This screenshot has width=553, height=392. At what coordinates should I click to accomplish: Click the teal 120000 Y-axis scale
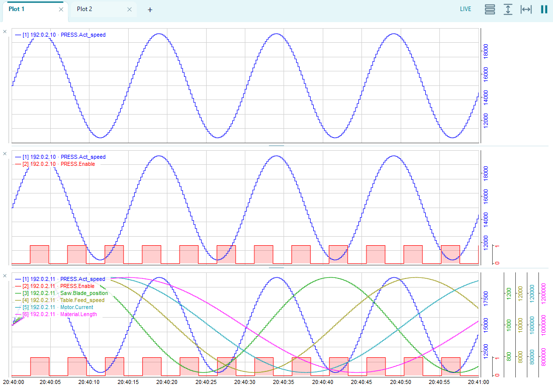tap(532, 293)
